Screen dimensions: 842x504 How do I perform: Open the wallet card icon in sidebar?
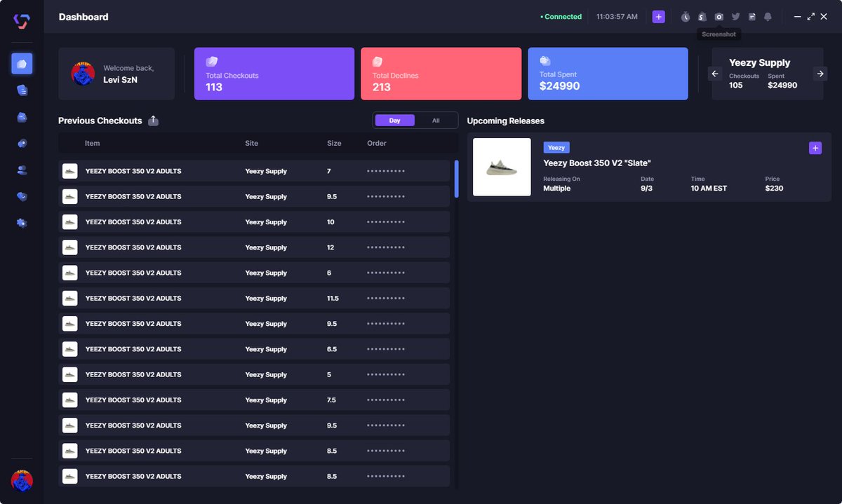(x=22, y=117)
